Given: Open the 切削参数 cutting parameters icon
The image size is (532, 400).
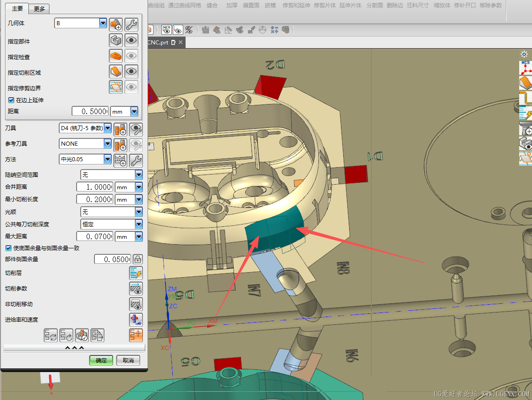Looking at the screenshot, I should coord(136,289).
